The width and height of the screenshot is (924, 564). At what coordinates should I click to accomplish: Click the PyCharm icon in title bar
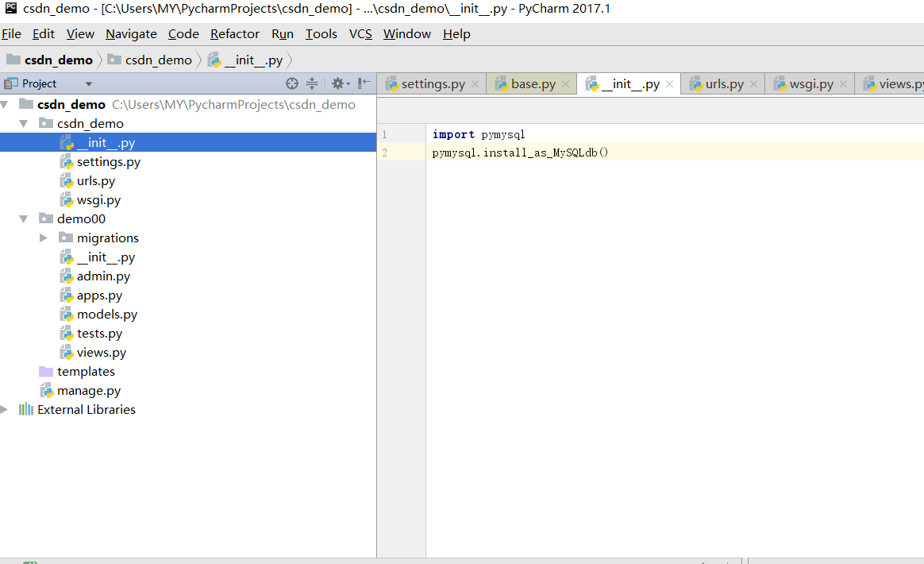pos(11,8)
